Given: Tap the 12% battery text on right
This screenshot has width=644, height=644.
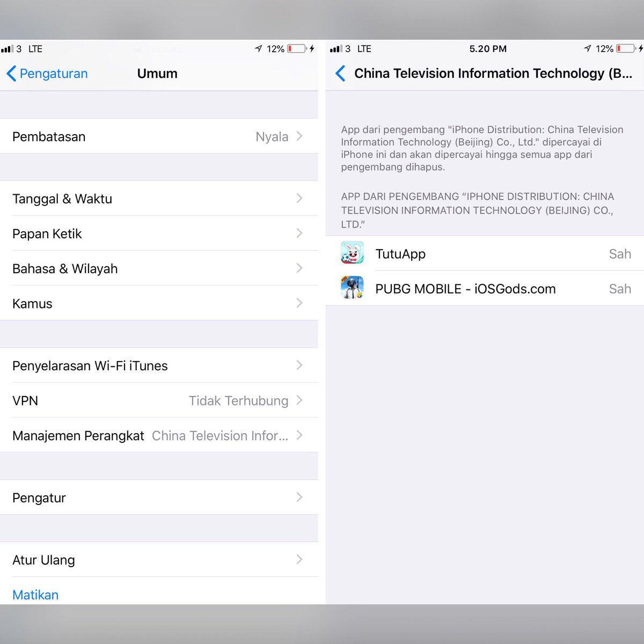Looking at the screenshot, I should click(604, 49).
